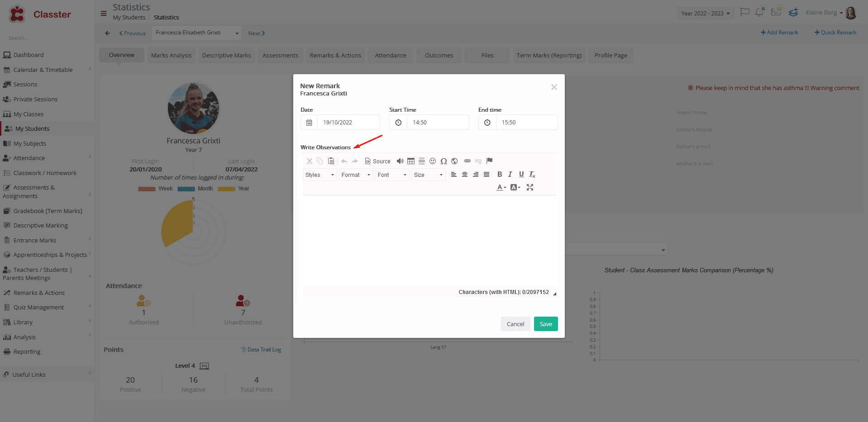This screenshot has width=868, height=422.
Task: Click the Quick Remark button
Action: (x=835, y=33)
